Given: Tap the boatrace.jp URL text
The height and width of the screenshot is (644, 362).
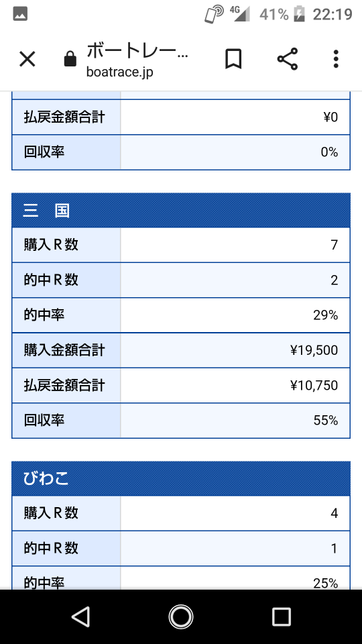Looking at the screenshot, I should point(120,72).
